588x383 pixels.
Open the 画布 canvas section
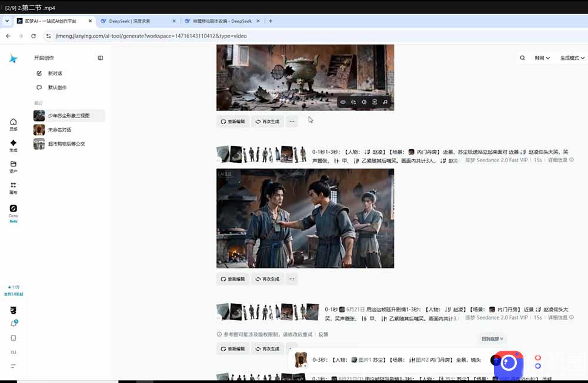[x=13, y=188]
